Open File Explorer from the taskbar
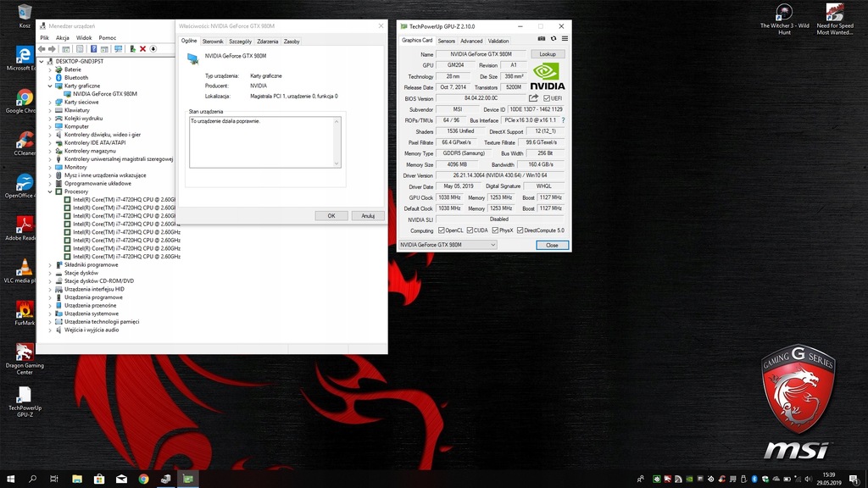 pos(77,480)
